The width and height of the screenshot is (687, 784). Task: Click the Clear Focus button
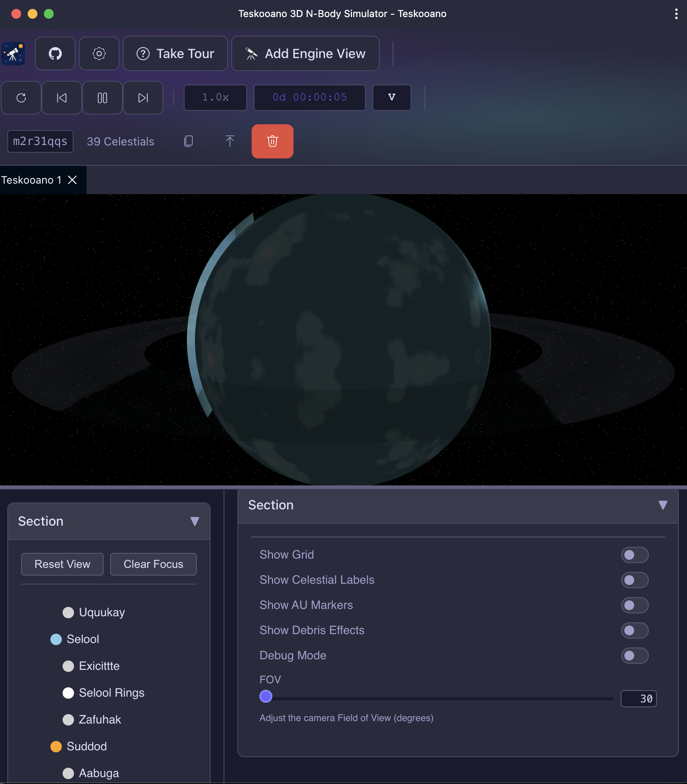[x=153, y=564]
